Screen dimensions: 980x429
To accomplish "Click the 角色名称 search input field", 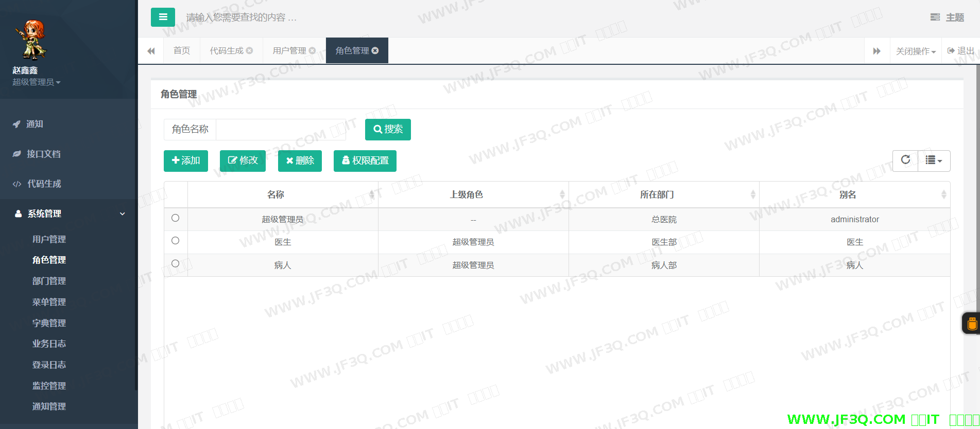I will (281, 129).
